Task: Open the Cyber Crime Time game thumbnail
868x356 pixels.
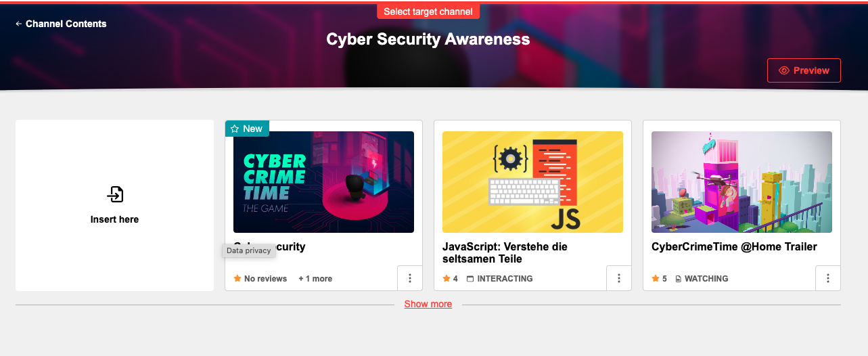Action: click(x=323, y=182)
